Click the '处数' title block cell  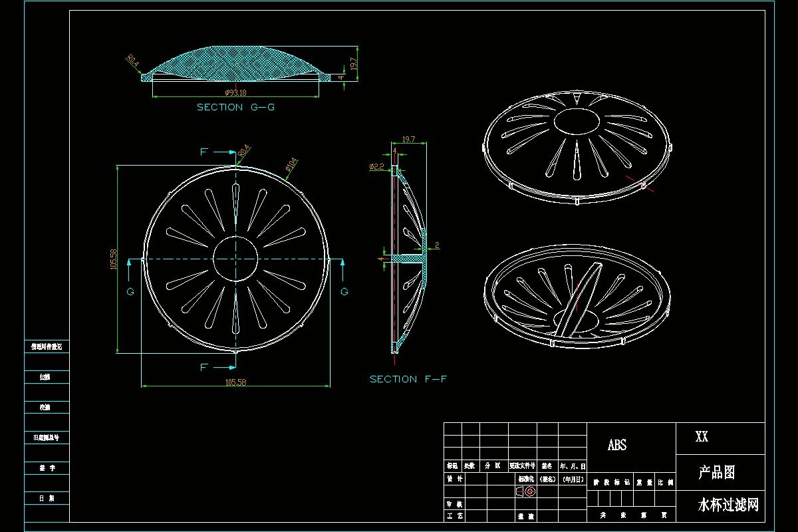pos(470,466)
